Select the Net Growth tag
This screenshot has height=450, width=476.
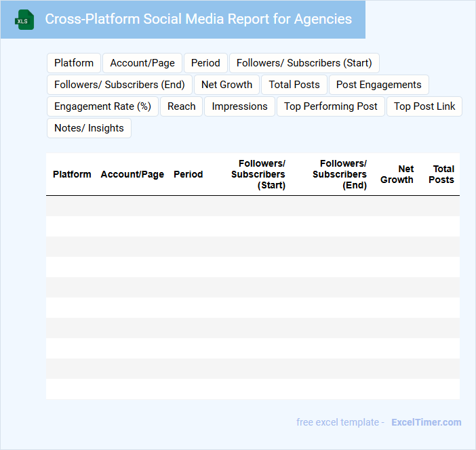[226, 85]
